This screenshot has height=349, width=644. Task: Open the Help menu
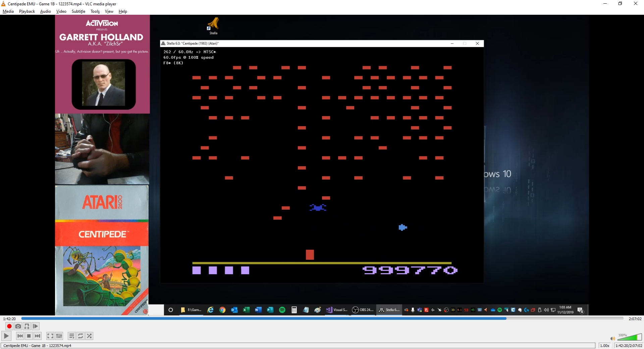123,11
